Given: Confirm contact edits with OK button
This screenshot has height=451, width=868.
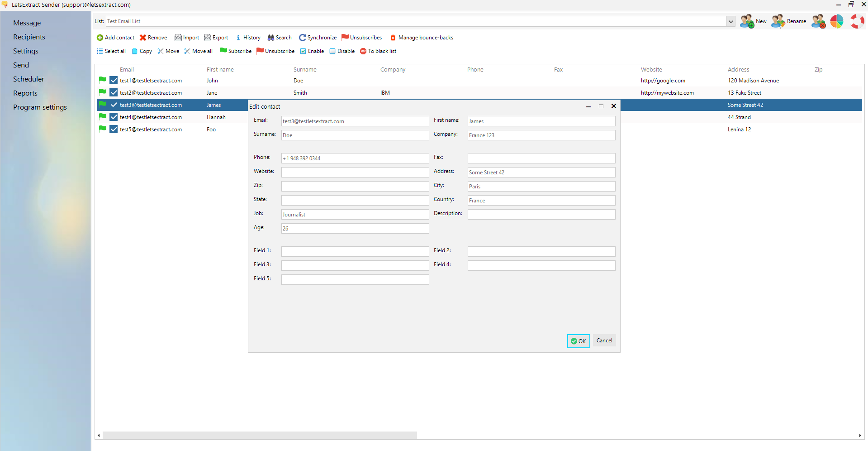Looking at the screenshot, I should 578,341.
